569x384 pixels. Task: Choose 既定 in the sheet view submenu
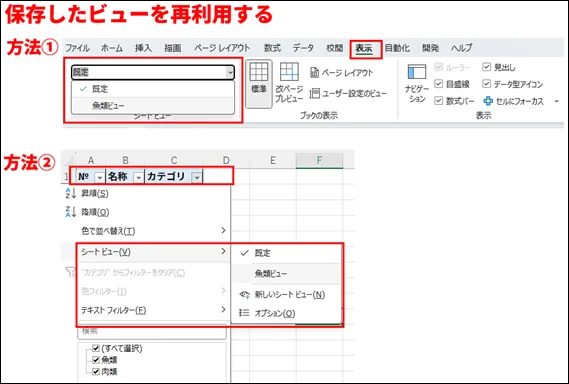286,253
